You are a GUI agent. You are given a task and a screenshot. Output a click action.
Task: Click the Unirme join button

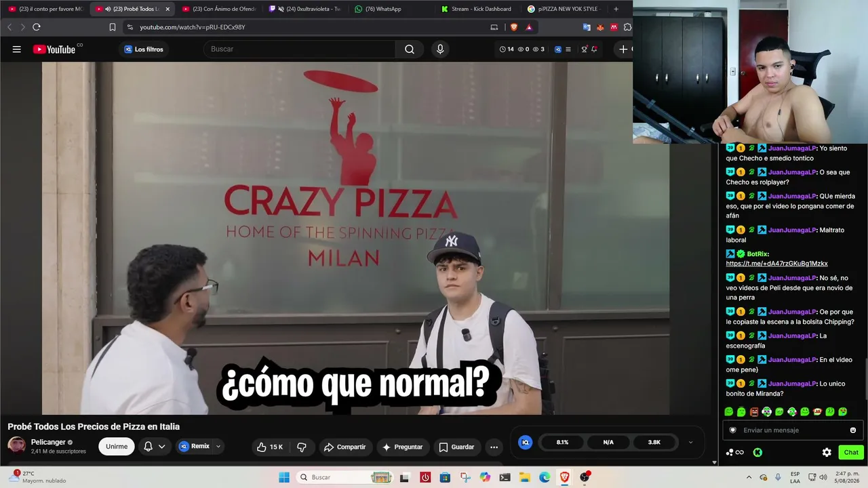pyautogui.click(x=117, y=447)
